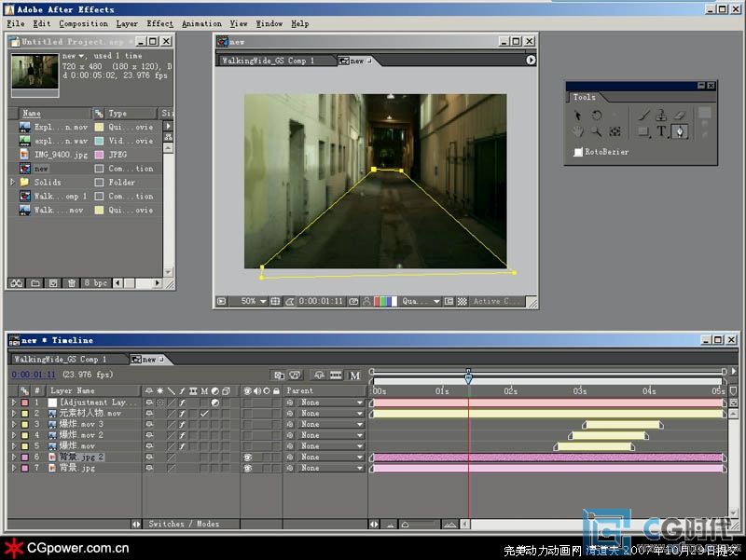Click the frame blending enable button in Timeline
746x560 pixels.
(x=336, y=376)
